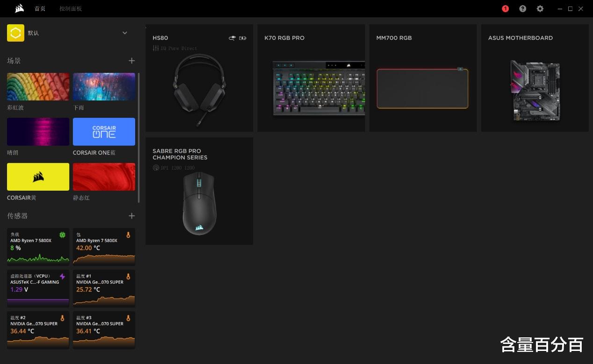Click HS80 EQ Pure Direct equalizer icon
The width and height of the screenshot is (593, 364).
click(156, 48)
